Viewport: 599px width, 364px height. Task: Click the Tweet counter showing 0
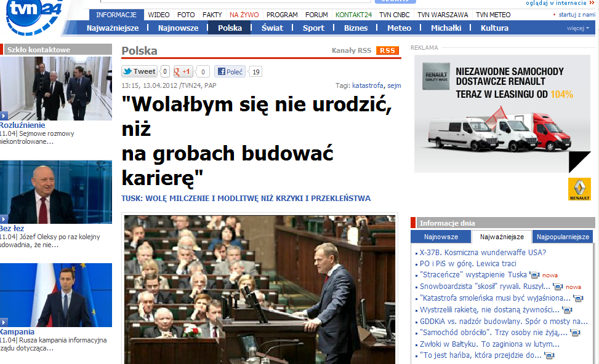165,71
